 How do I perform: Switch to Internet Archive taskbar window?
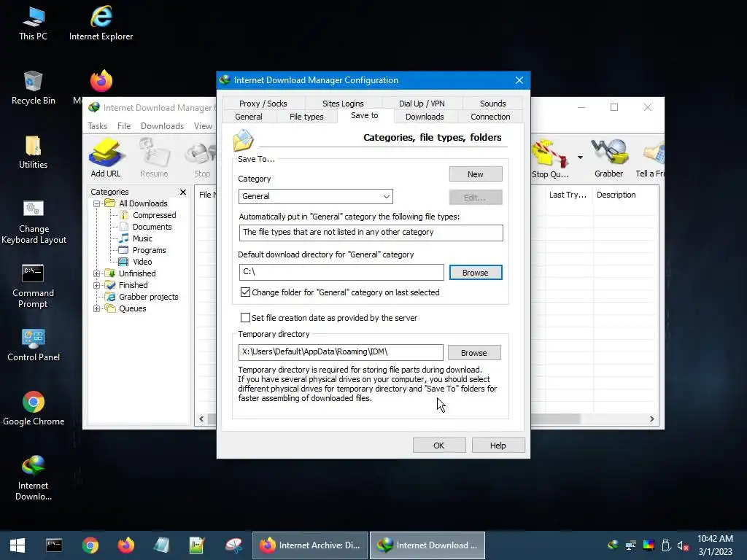point(310,545)
